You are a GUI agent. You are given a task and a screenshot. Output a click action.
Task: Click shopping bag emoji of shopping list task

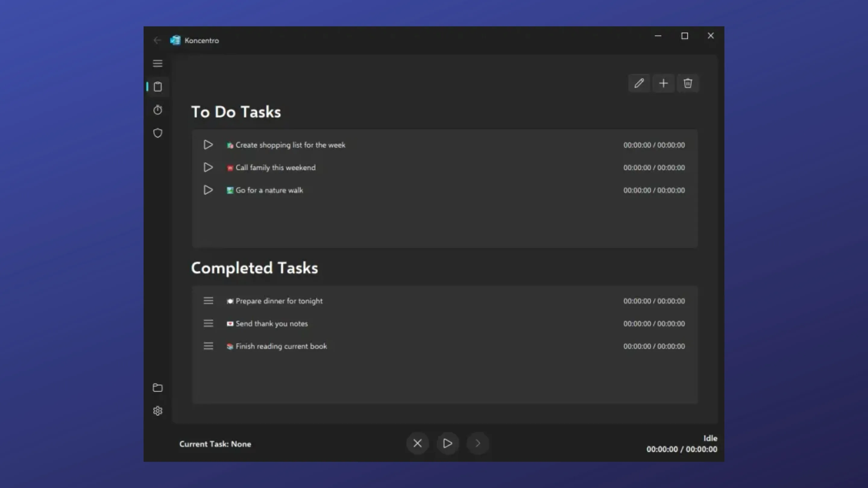(x=230, y=145)
